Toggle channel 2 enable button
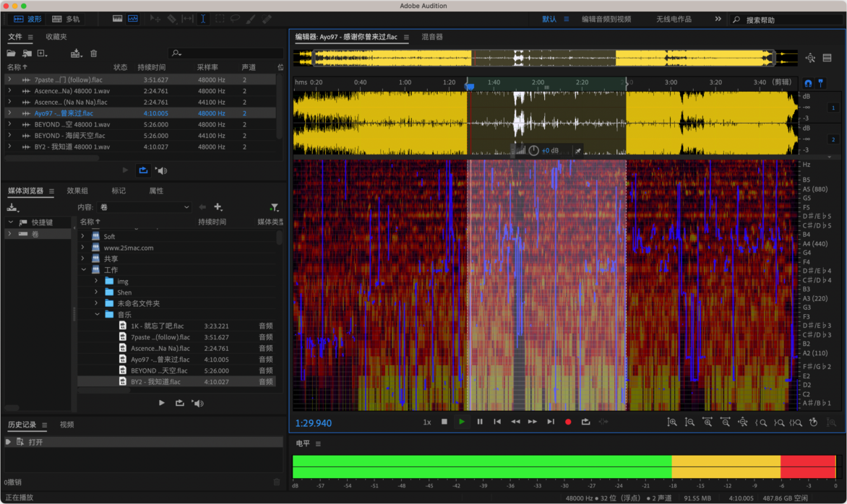This screenshot has height=504, width=847. 833,140
